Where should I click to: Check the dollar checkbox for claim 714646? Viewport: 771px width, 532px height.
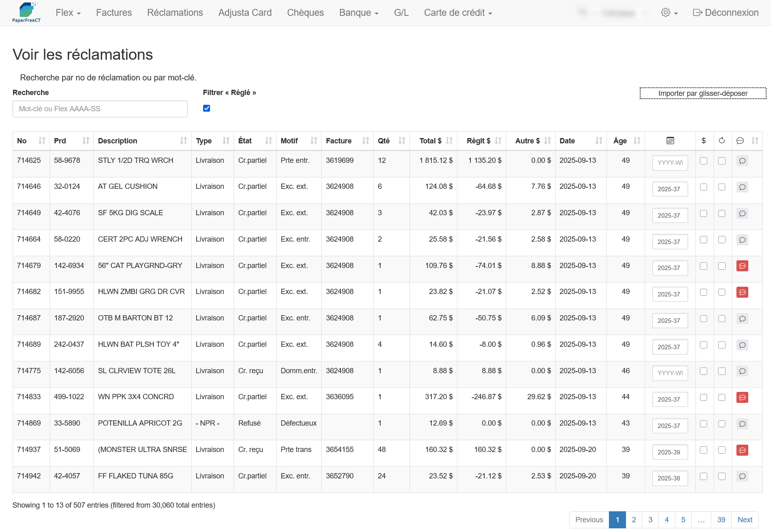point(704,187)
